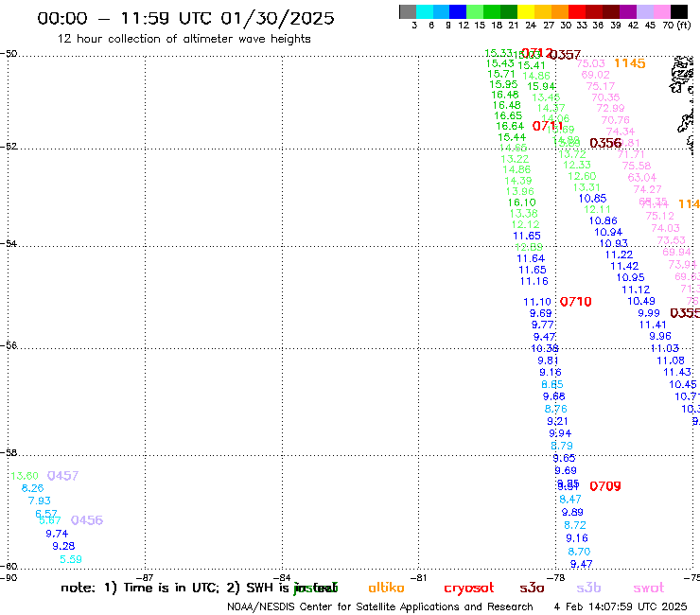Click the blue wave height 10.49
The height and width of the screenshot is (615, 700).
(x=641, y=302)
